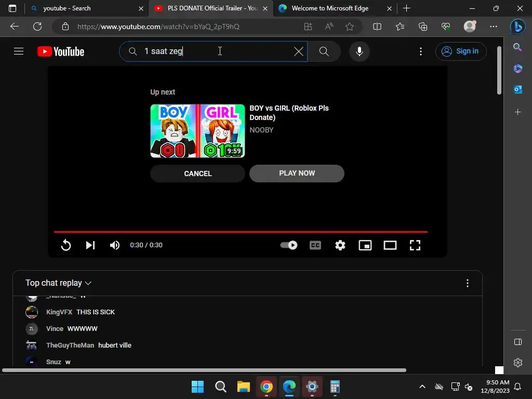This screenshot has height=399, width=532.
Task: Replay the video
Action: pos(66,245)
